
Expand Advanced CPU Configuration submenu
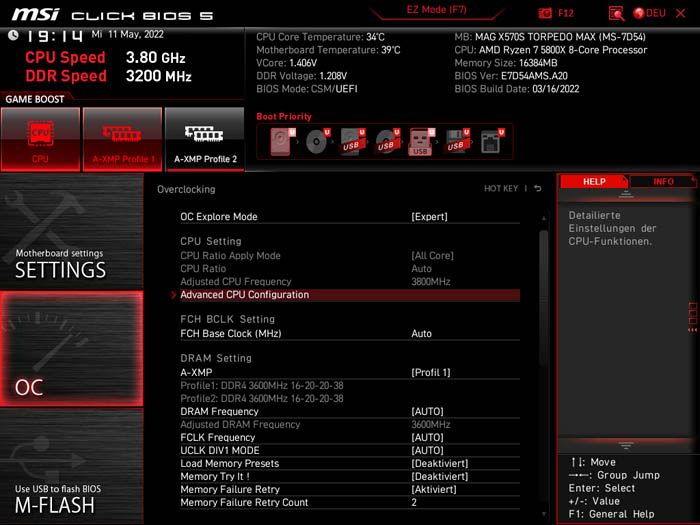pos(350,295)
